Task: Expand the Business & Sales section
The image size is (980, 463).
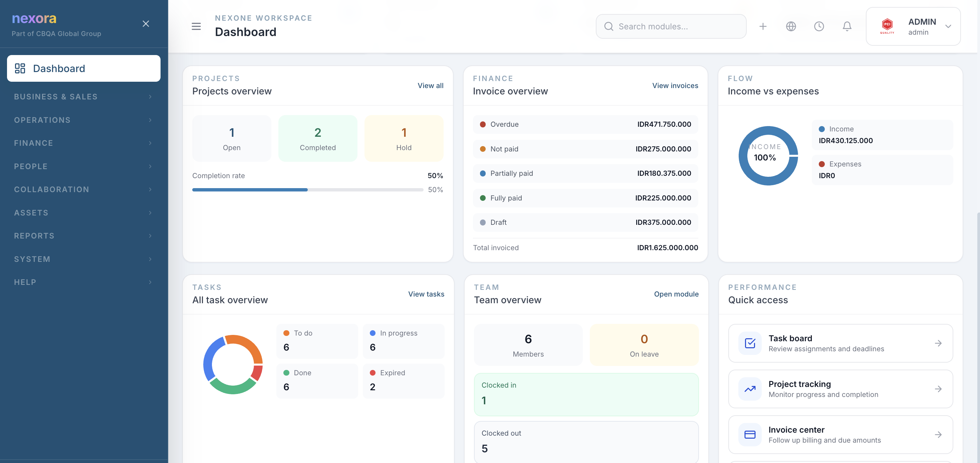Action: coord(84,96)
